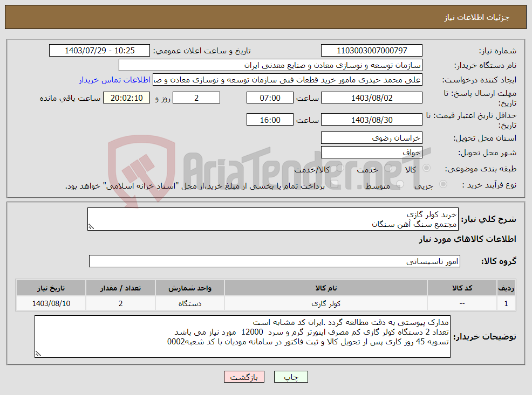The image size is (532, 395).
Task: Click the بازگشت (back) button
Action: (244, 377)
